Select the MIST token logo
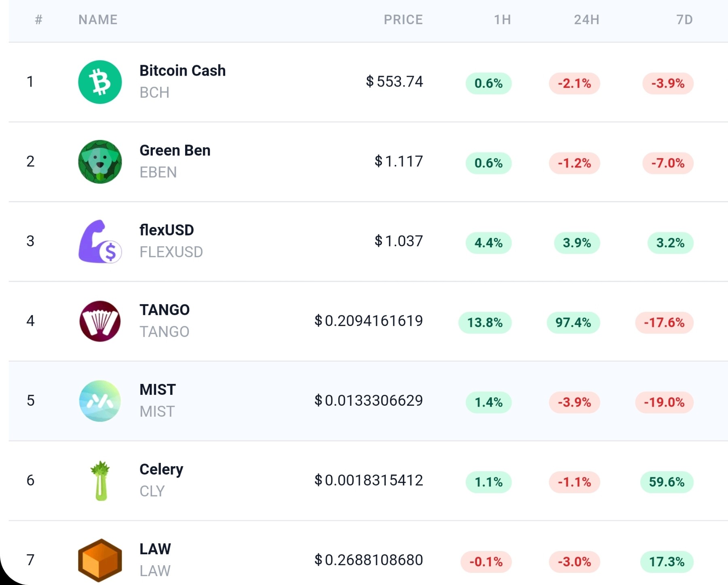Viewport: 728px width, 585px height. pyautogui.click(x=100, y=401)
